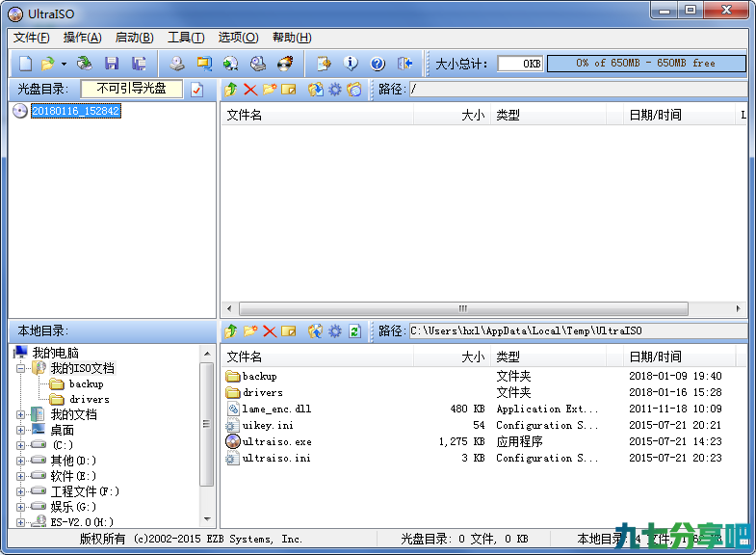Screen dimensions: 756x555
Task: Open image info with the 'i' icon
Action: [x=351, y=64]
